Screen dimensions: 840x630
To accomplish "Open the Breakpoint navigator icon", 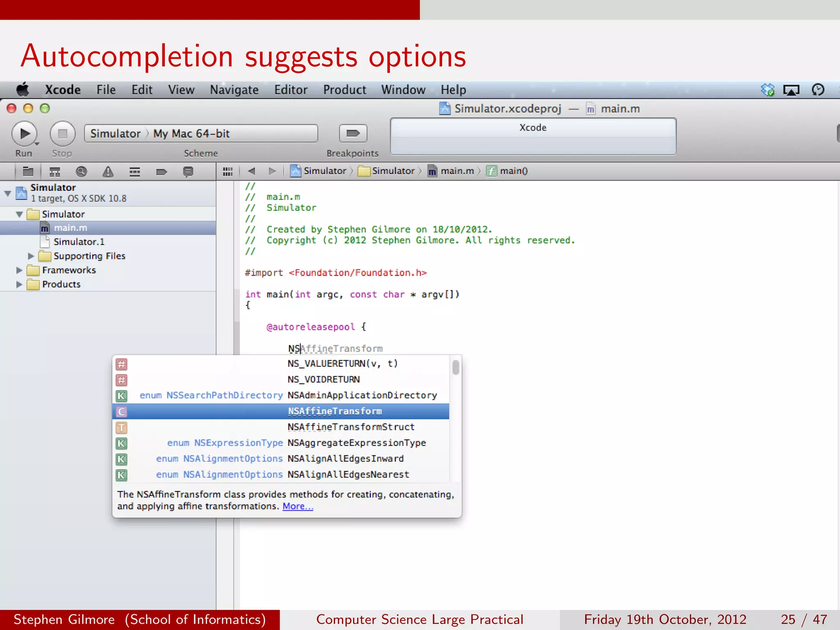I will click(x=162, y=171).
